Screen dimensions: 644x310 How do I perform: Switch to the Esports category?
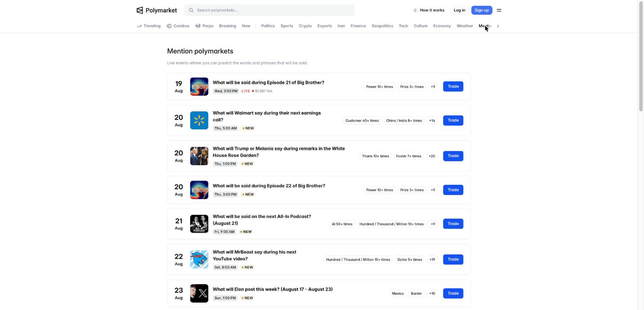point(324,26)
